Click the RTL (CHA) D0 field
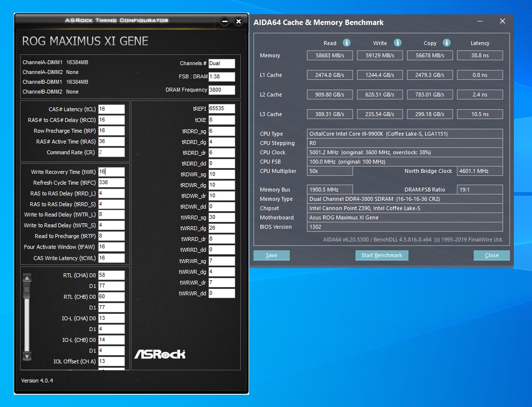532x407 pixels. click(x=111, y=275)
